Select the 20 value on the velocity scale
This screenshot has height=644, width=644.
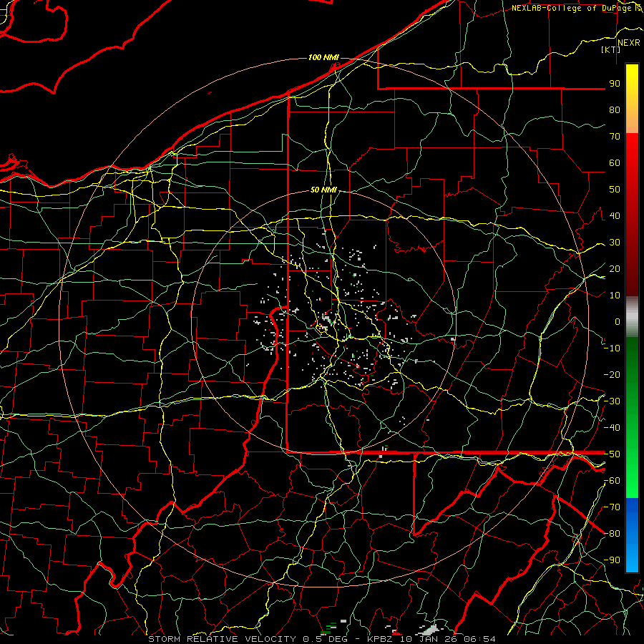[615, 268]
